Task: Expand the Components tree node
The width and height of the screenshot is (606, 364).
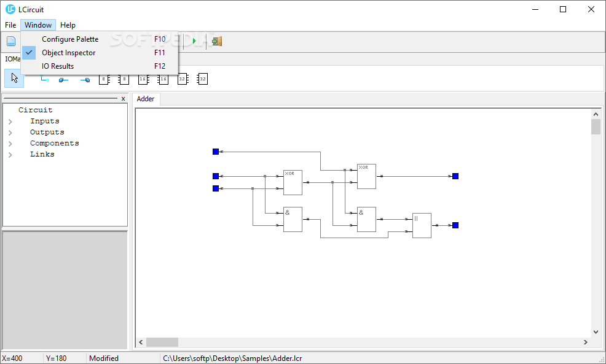Action: [10, 144]
